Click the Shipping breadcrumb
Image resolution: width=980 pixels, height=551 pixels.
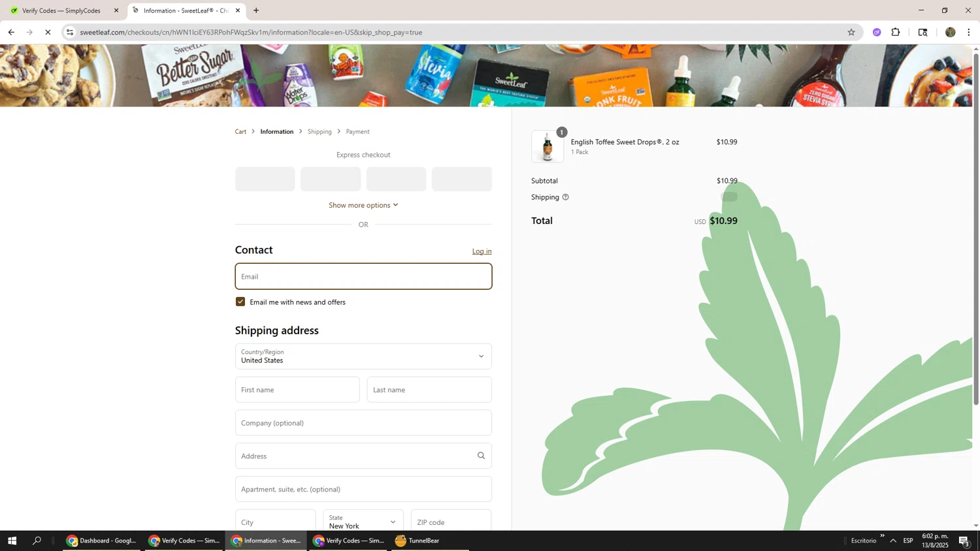click(x=319, y=132)
